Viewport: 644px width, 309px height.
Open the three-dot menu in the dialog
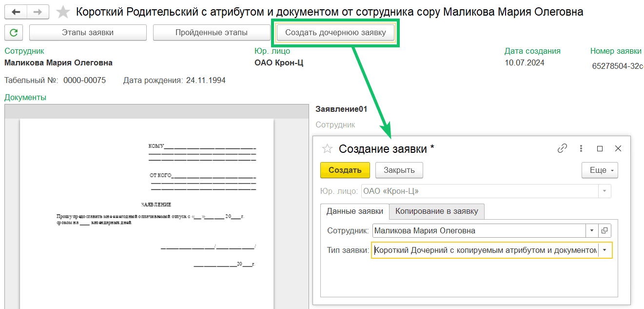[581, 148]
